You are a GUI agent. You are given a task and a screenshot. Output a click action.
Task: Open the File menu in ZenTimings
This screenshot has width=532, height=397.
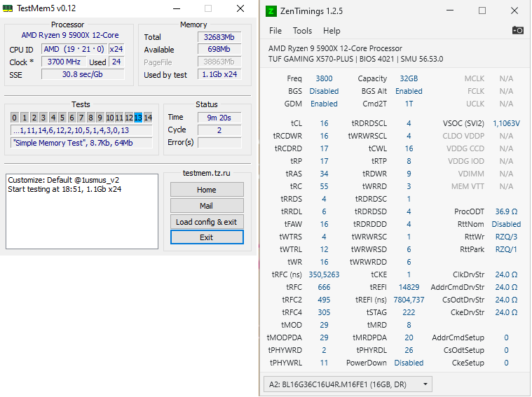click(275, 31)
